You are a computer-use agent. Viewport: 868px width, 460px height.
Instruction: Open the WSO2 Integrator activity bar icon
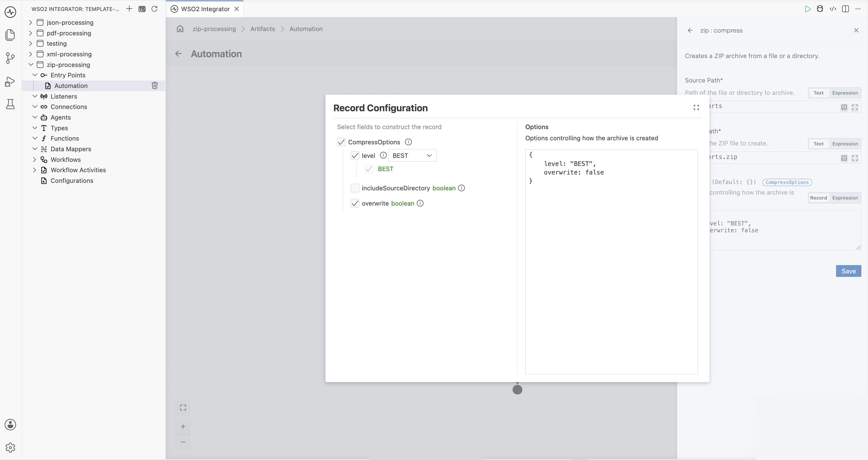(x=10, y=12)
